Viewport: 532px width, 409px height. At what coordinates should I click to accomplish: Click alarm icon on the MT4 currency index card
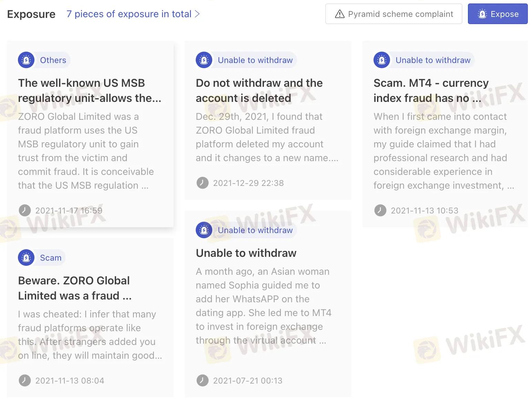(382, 60)
